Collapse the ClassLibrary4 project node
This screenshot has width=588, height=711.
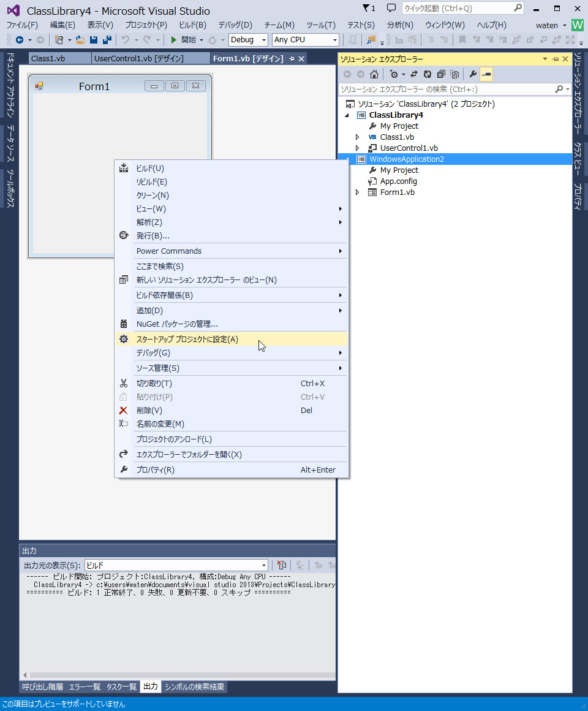[x=347, y=115]
